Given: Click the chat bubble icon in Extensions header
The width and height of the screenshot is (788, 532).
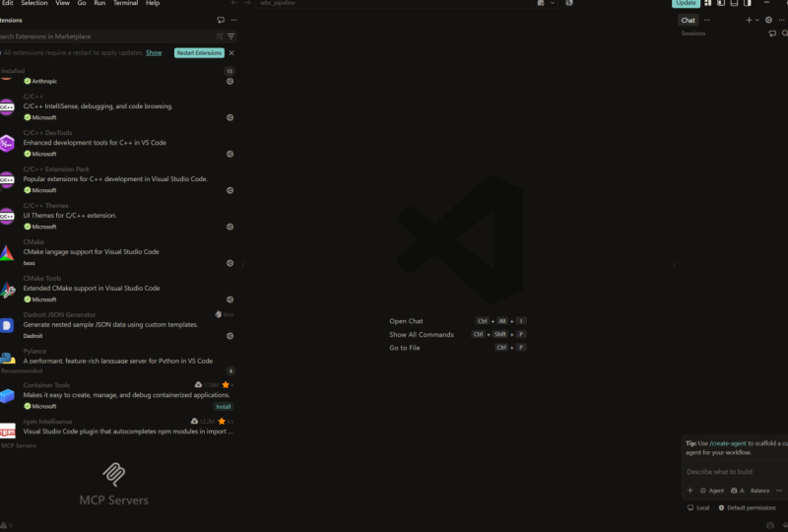Looking at the screenshot, I should pyautogui.click(x=221, y=20).
